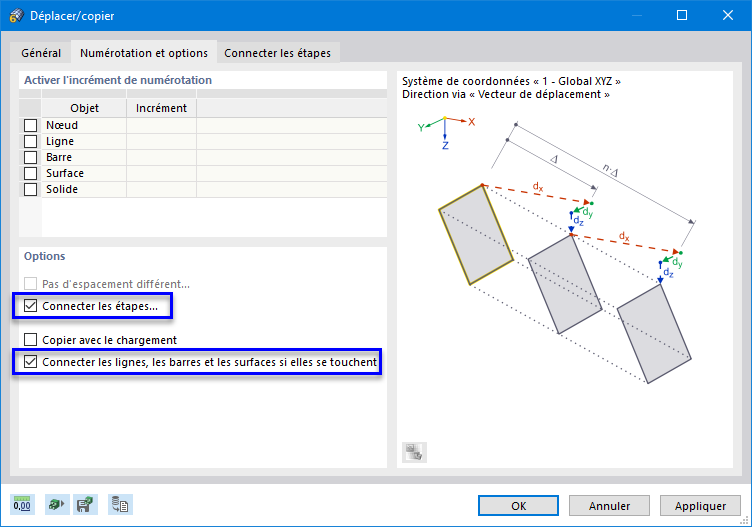The width and height of the screenshot is (752, 527).
Task: Uncheck Connecter les étapes option
Action: click(x=30, y=306)
